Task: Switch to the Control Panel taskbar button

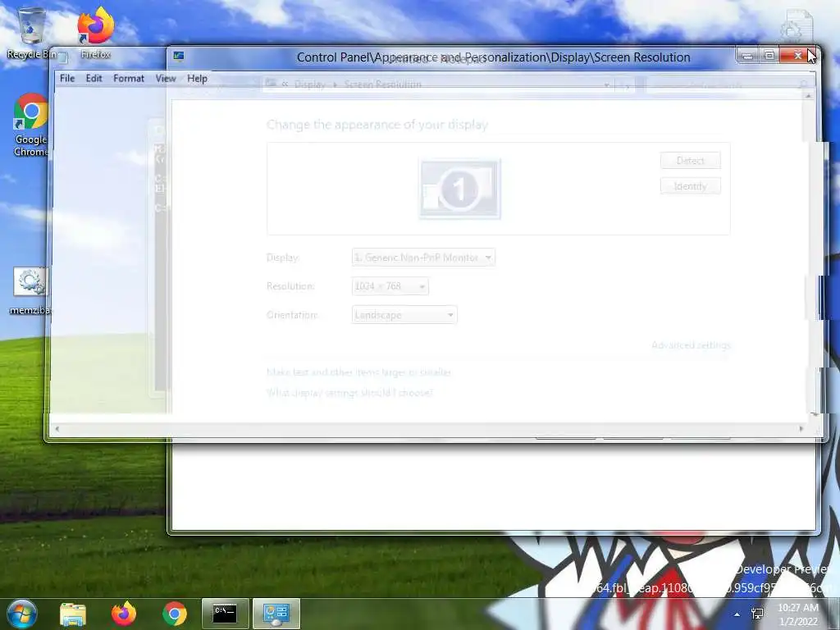Action: coord(276,614)
